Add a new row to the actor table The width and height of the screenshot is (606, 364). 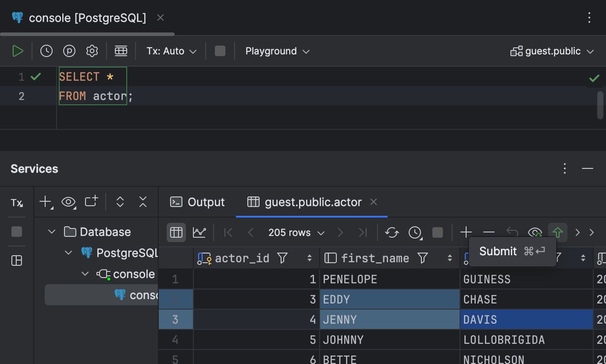click(466, 232)
